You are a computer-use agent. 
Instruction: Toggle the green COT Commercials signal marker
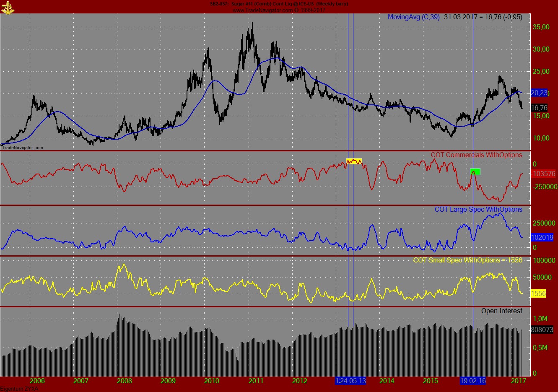click(x=476, y=171)
